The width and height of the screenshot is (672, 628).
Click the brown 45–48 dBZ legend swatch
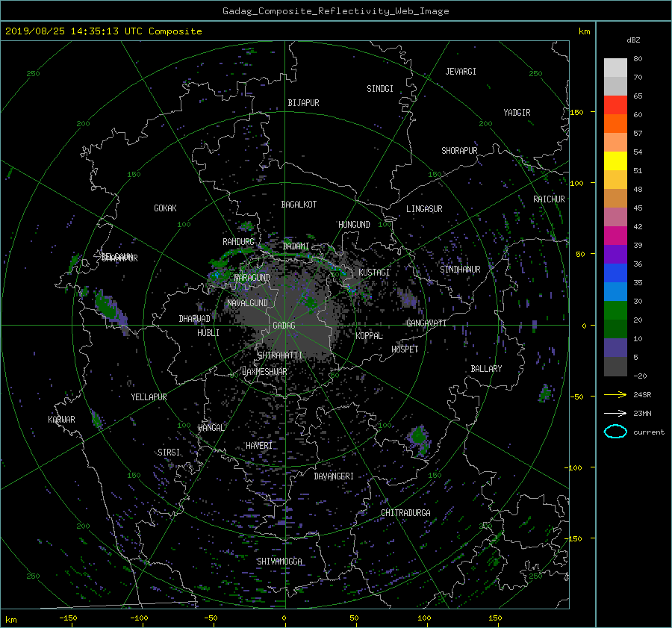click(x=615, y=198)
